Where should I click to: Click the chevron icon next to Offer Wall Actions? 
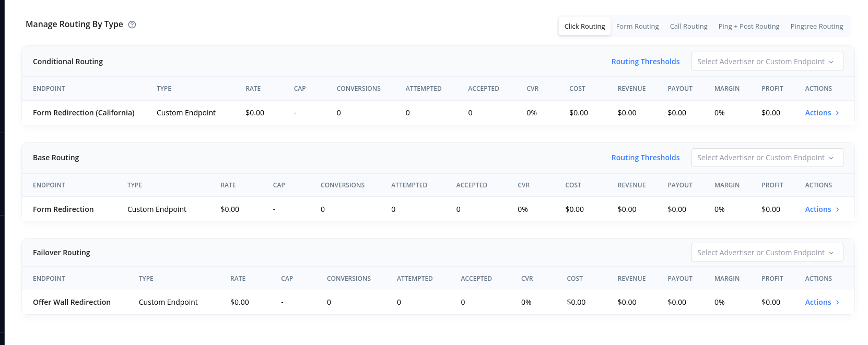(x=837, y=303)
